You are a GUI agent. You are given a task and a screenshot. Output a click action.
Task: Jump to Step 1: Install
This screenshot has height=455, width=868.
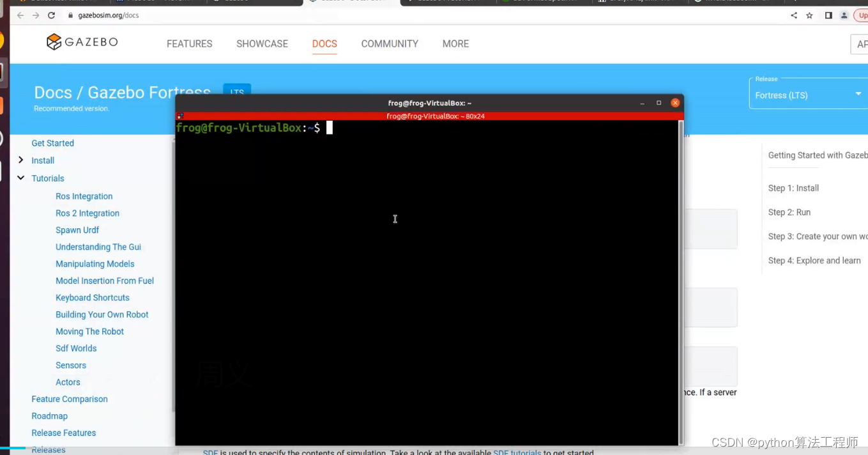point(793,188)
